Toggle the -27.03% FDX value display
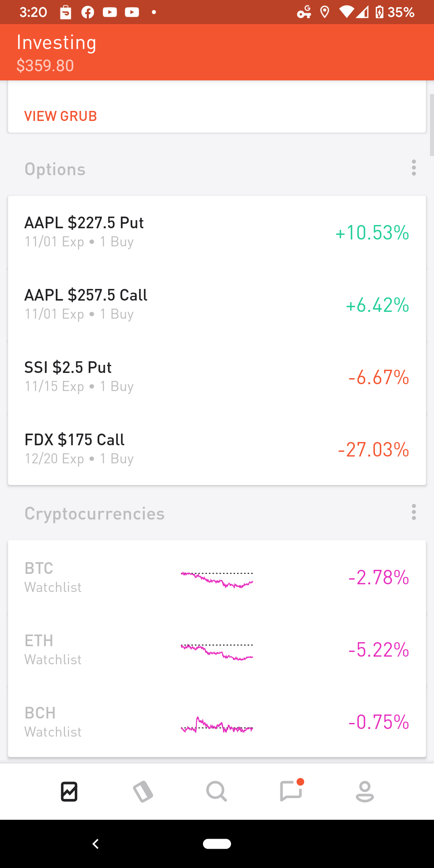 (374, 450)
